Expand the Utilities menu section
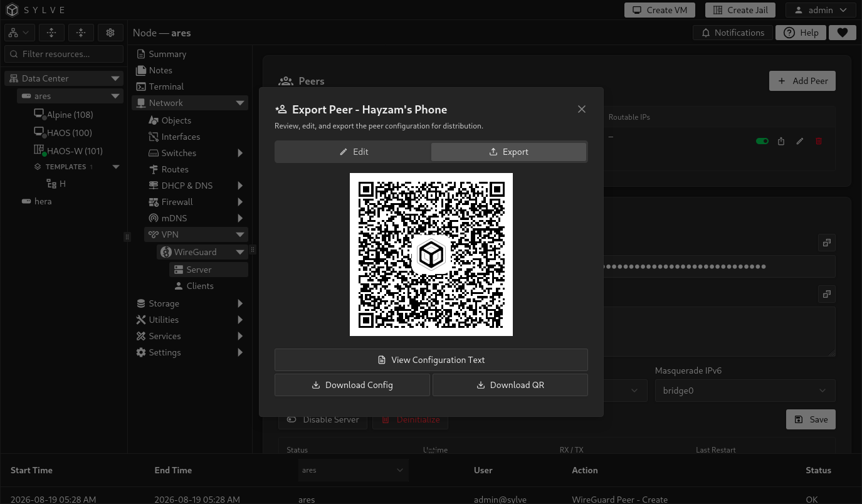Viewport: 862px width, 504px height. coord(240,320)
